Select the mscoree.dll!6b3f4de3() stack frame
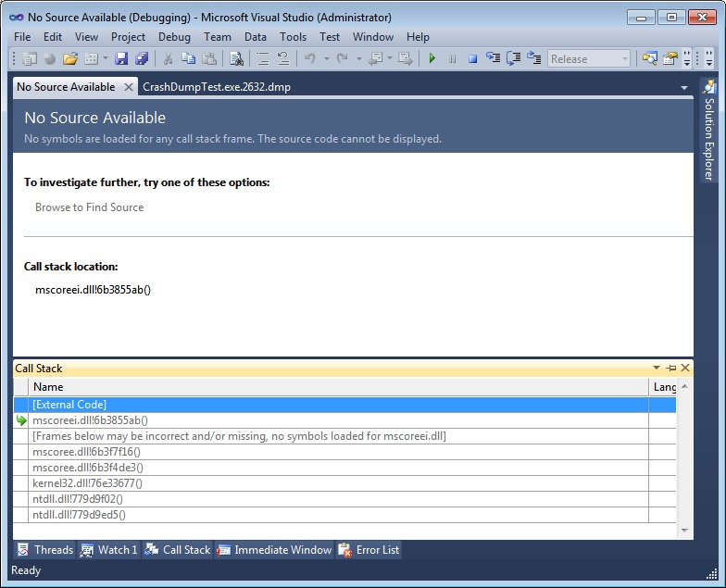Screen dimensions: 726x588 point(344,468)
